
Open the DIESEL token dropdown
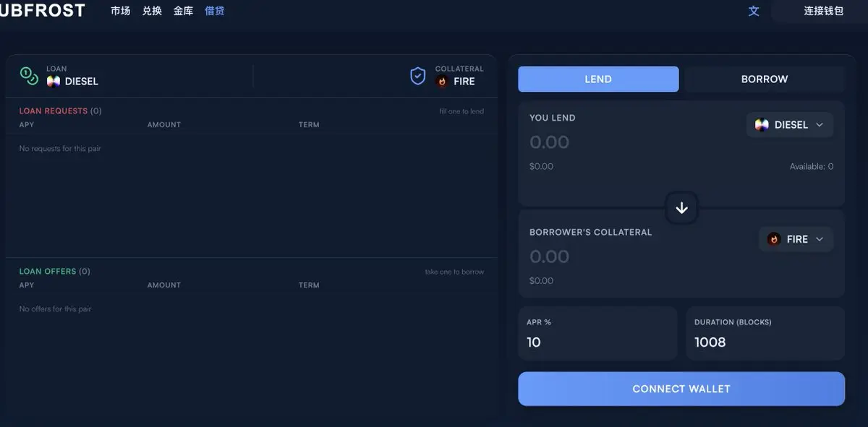click(790, 125)
